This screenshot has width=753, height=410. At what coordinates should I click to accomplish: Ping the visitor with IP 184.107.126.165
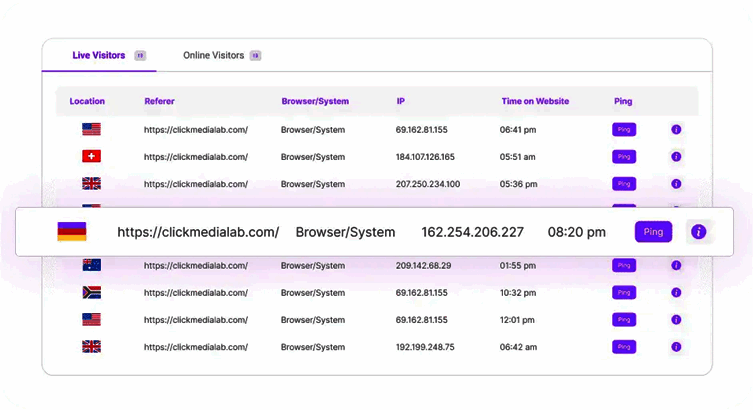[x=624, y=157]
